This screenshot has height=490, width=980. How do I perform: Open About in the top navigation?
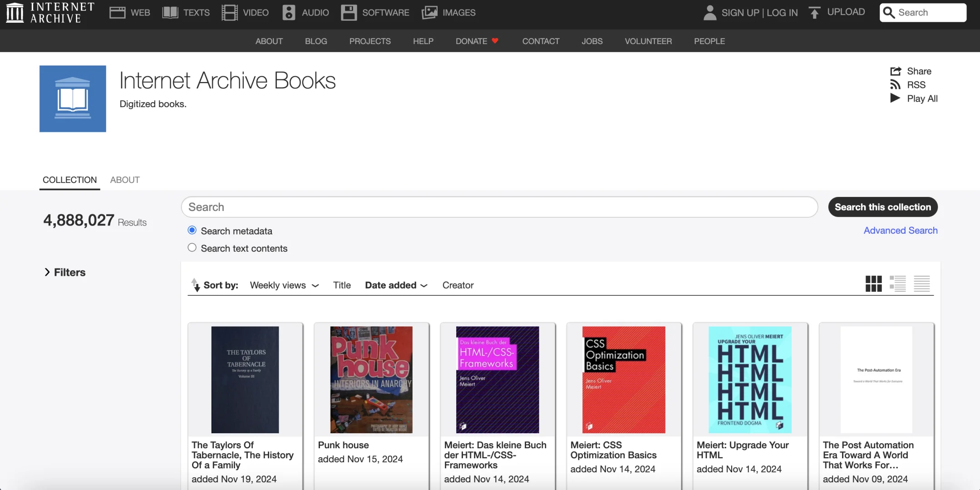pos(269,41)
